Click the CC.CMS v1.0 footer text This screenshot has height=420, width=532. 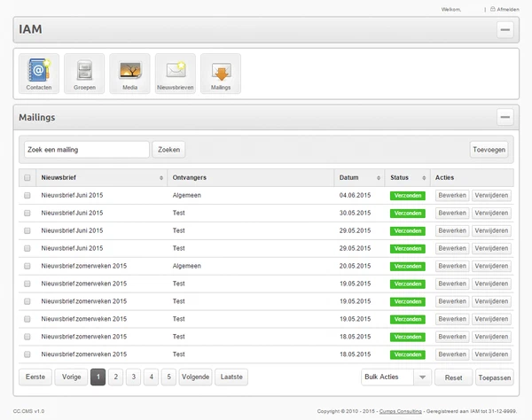28,411
